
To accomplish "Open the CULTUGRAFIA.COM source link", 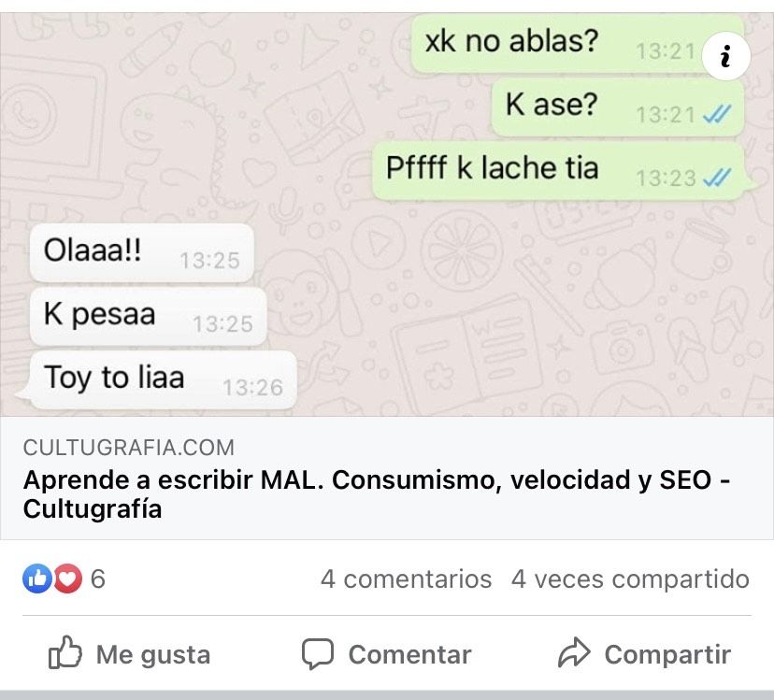I will [128, 448].
